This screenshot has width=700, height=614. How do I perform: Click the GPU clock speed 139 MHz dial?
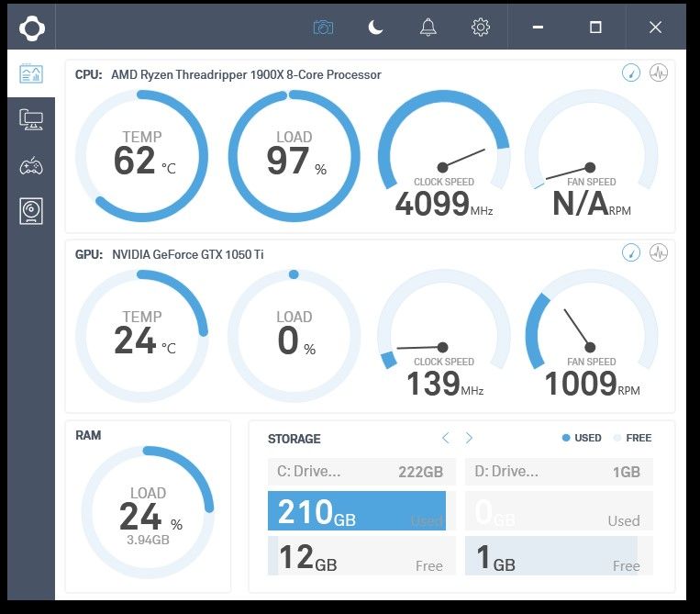point(444,334)
